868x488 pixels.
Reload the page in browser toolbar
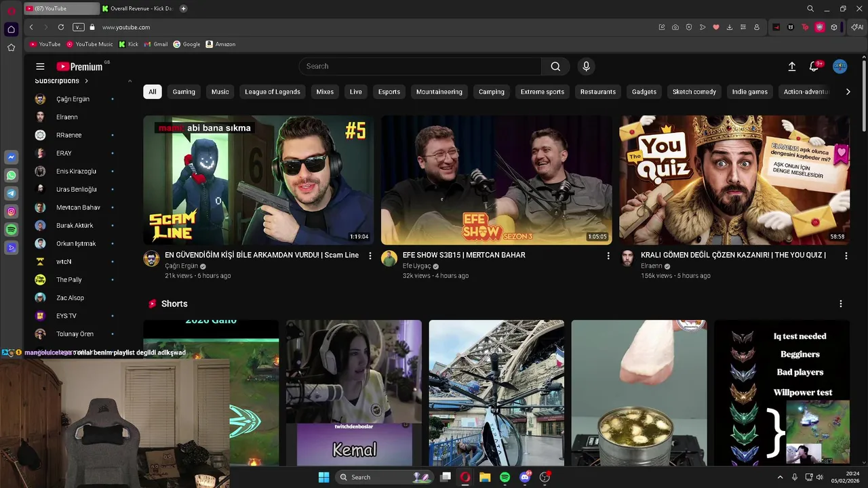point(61,27)
